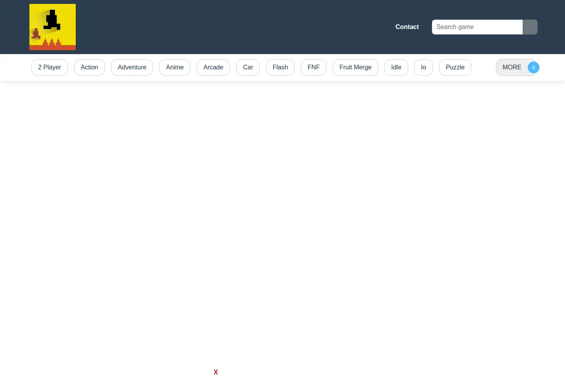Pick the Idle category
The width and height of the screenshot is (565, 392).
coord(396,67)
